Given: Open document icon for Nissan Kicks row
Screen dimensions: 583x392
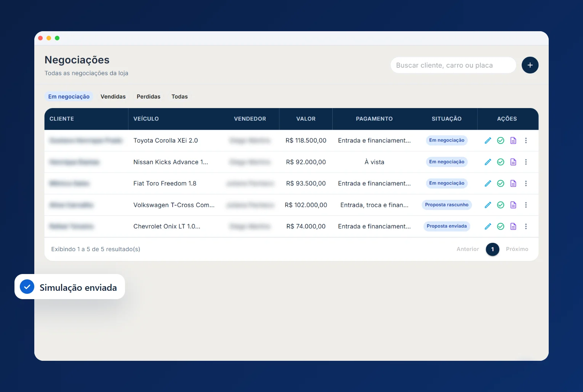Looking at the screenshot, I should 513,162.
